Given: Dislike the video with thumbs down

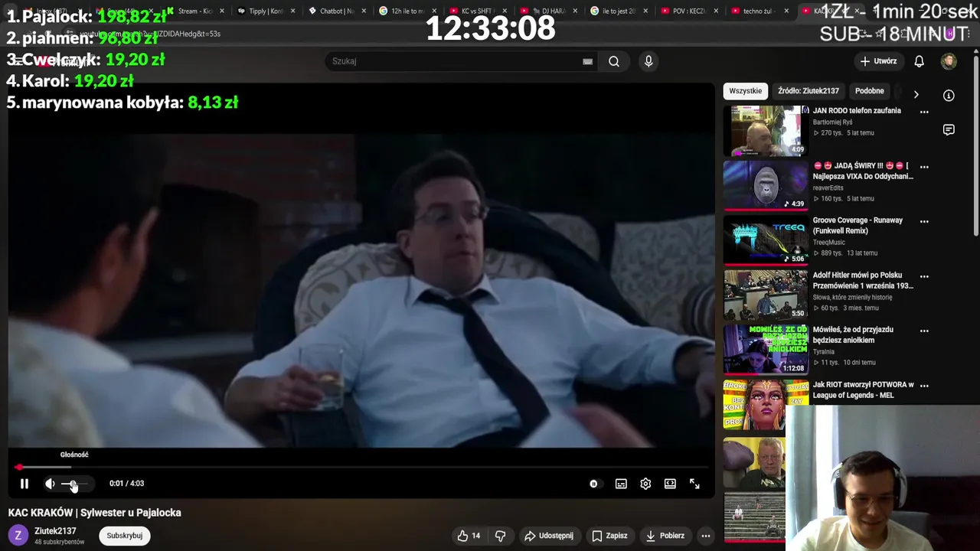Looking at the screenshot, I should point(500,536).
